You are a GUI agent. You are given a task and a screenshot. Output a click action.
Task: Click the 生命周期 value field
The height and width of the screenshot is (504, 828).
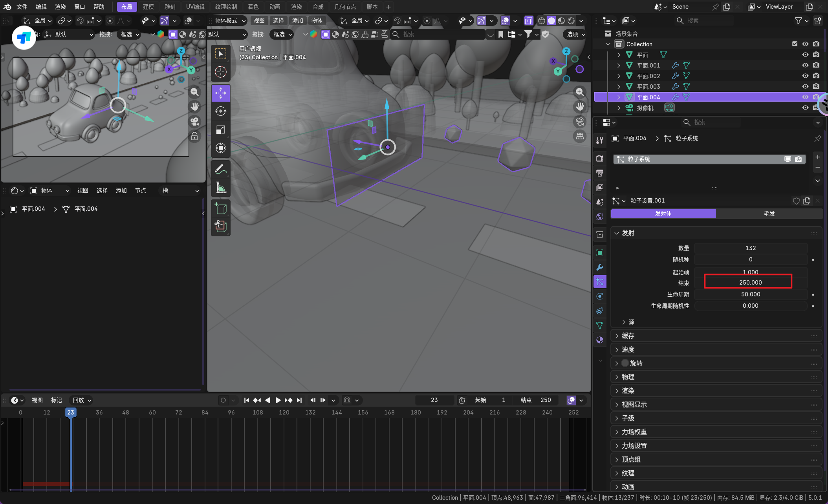[750, 294]
